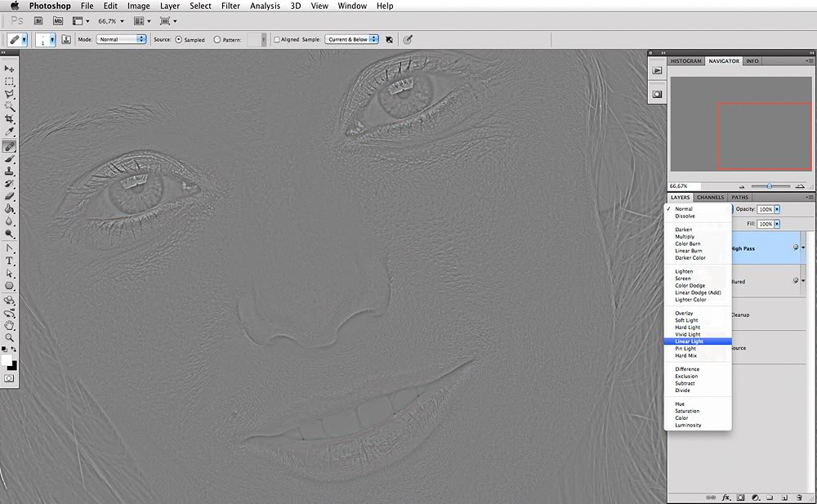The image size is (817, 504).
Task: Toggle Quick Mask mode
Action: [x=9, y=378]
